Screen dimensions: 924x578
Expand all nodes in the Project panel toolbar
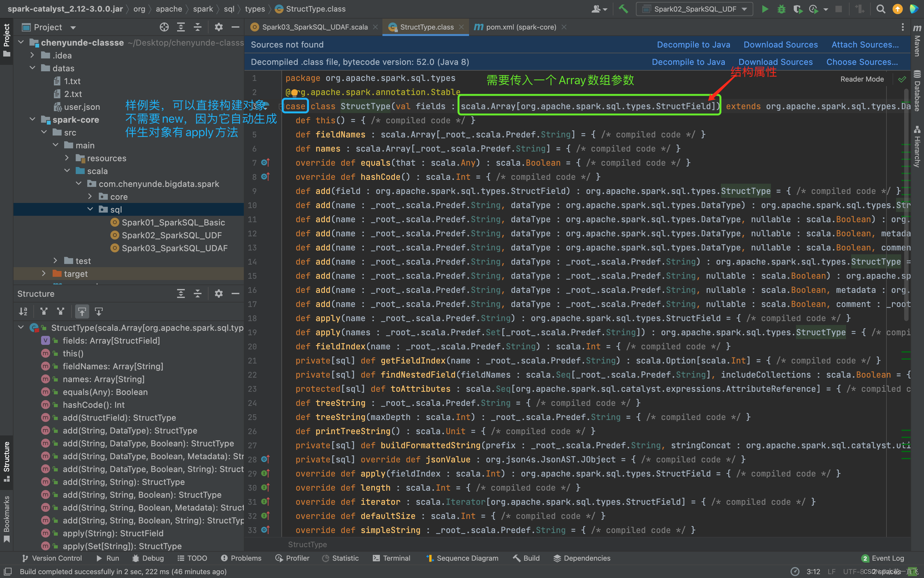click(181, 27)
